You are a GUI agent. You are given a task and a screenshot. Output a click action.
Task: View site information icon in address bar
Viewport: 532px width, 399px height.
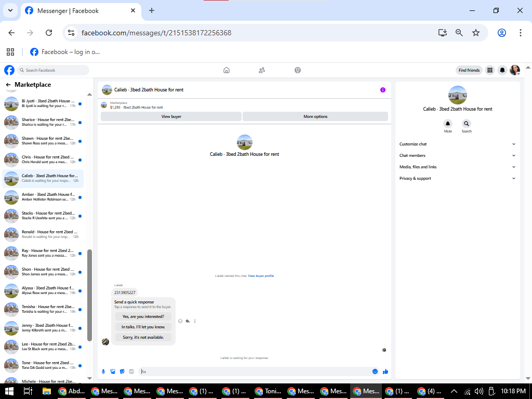pyautogui.click(x=71, y=33)
